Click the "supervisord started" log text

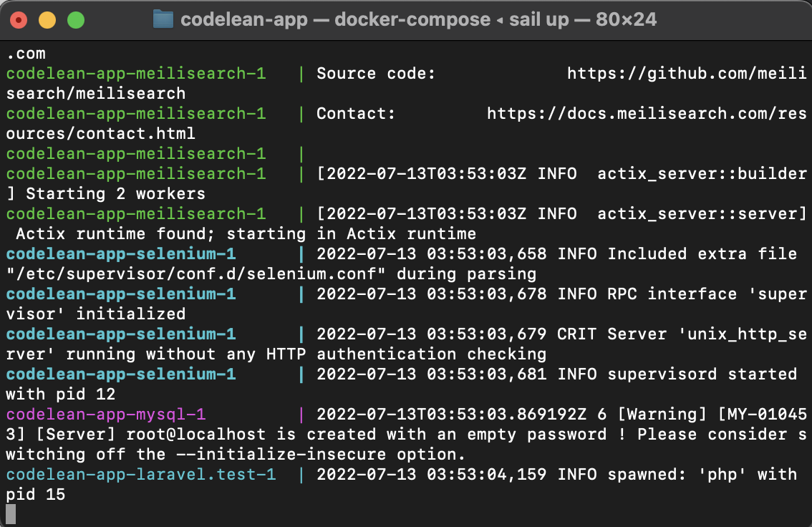pos(702,374)
